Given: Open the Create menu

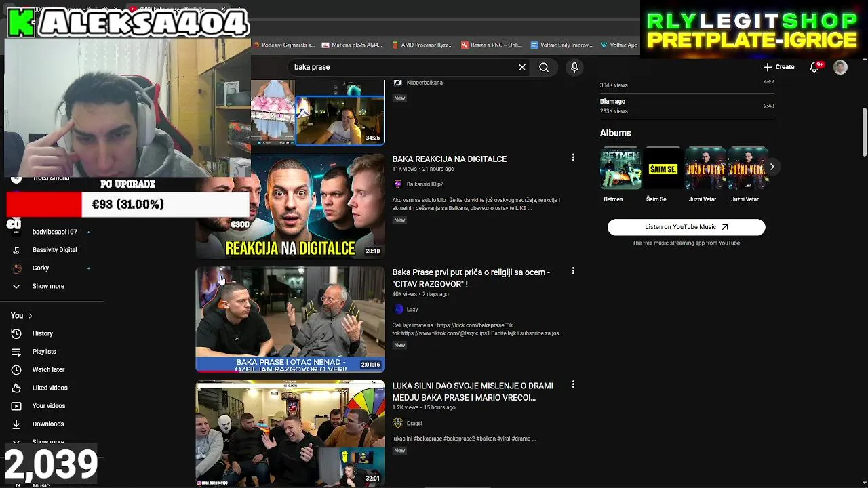Looking at the screenshot, I should (778, 67).
